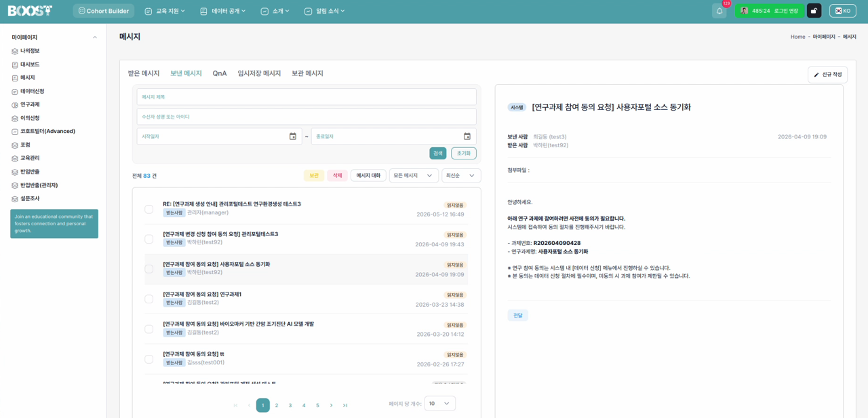The height and width of the screenshot is (418, 868).
Task: Open the end date calendar picker icon
Action: [x=467, y=136]
